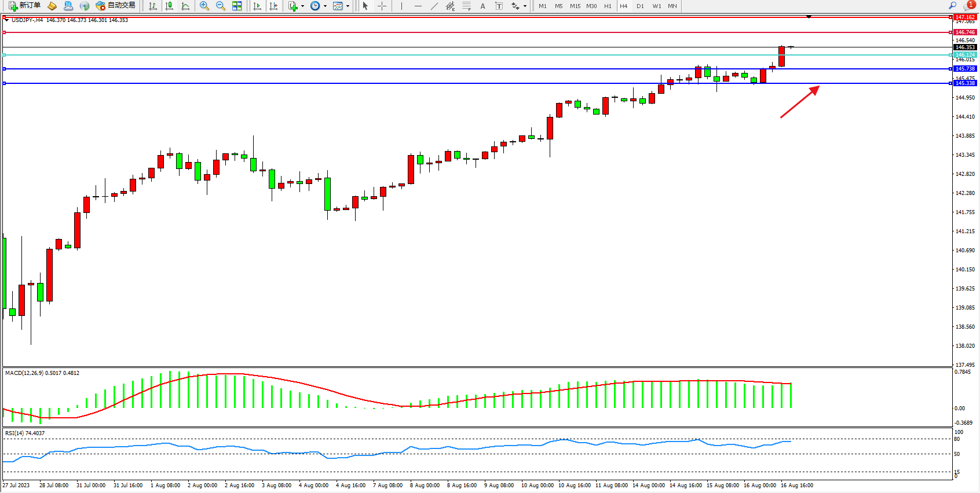Expand the templates dropdown arrow
Viewport: 980px width, 493px height.
point(348,6)
